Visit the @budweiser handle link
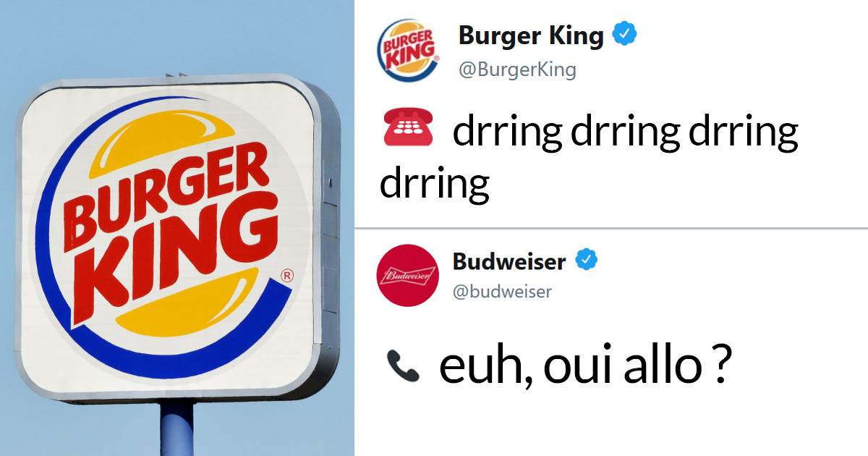The width and height of the screenshot is (868, 456). point(503,292)
